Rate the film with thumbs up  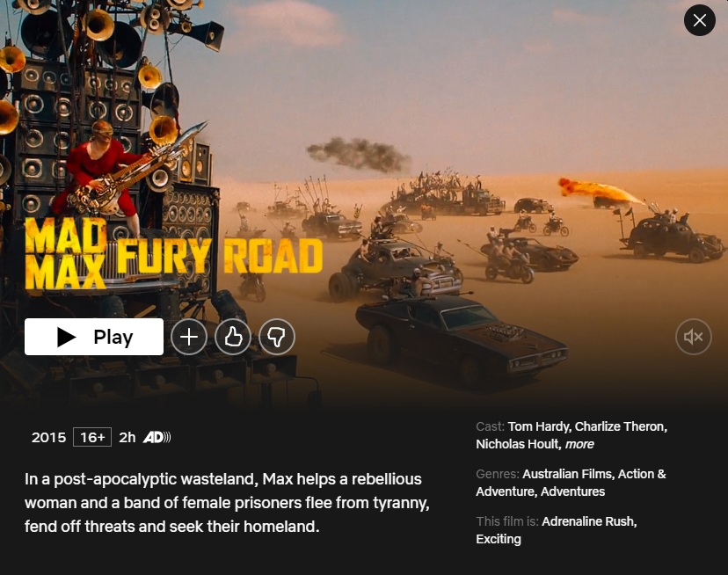pos(233,337)
